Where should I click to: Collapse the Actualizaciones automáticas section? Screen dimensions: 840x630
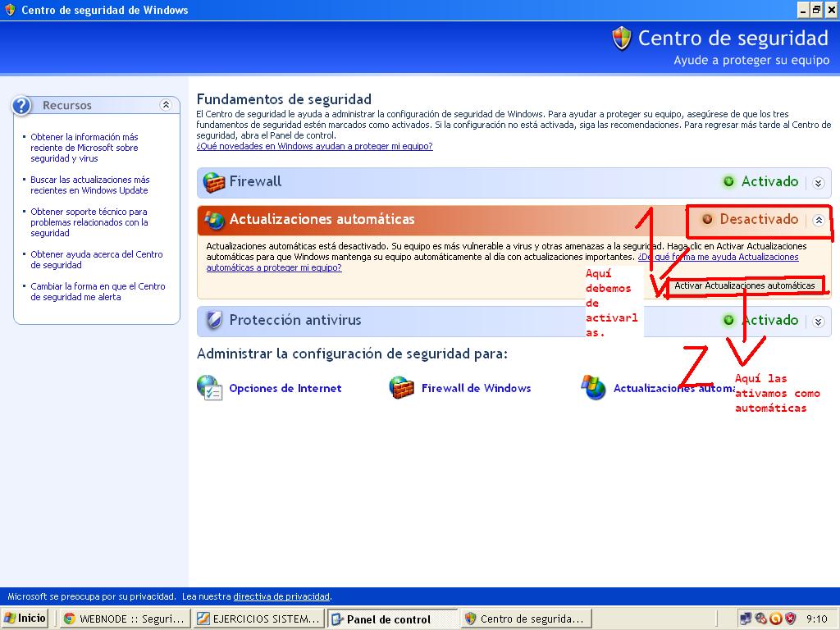(818, 220)
